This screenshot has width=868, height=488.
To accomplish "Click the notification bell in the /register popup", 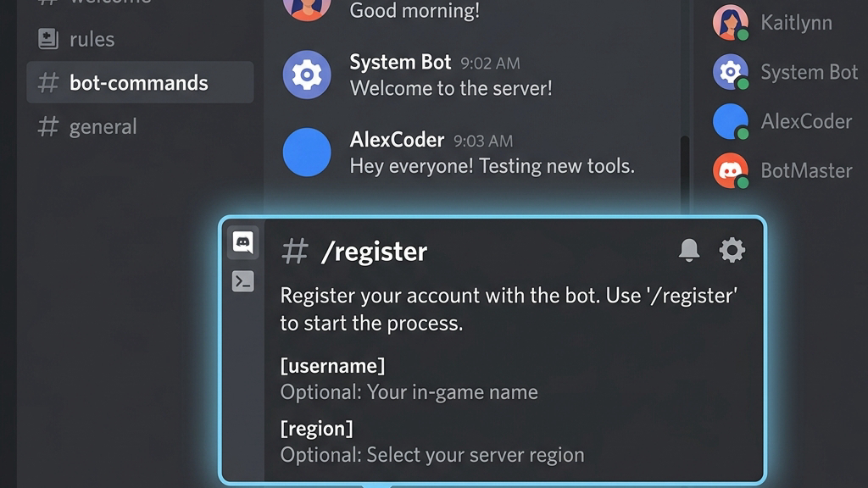I will click(688, 250).
